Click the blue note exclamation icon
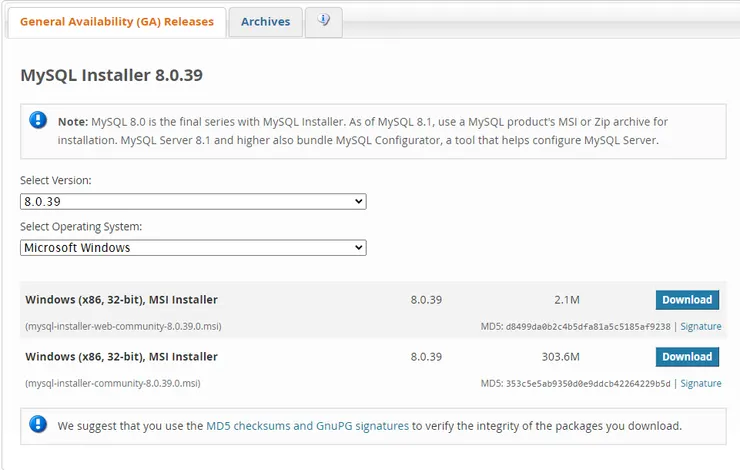This screenshot has height=470, width=740. pyautogui.click(x=38, y=120)
